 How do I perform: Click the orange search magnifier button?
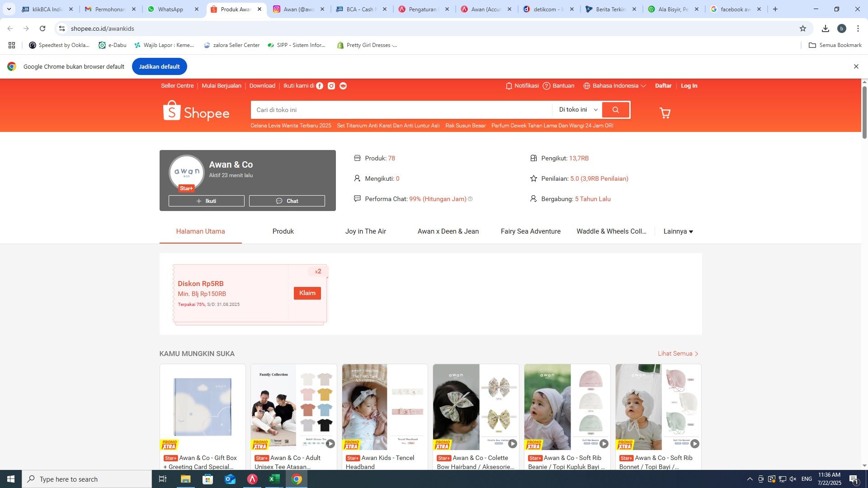point(616,110)
